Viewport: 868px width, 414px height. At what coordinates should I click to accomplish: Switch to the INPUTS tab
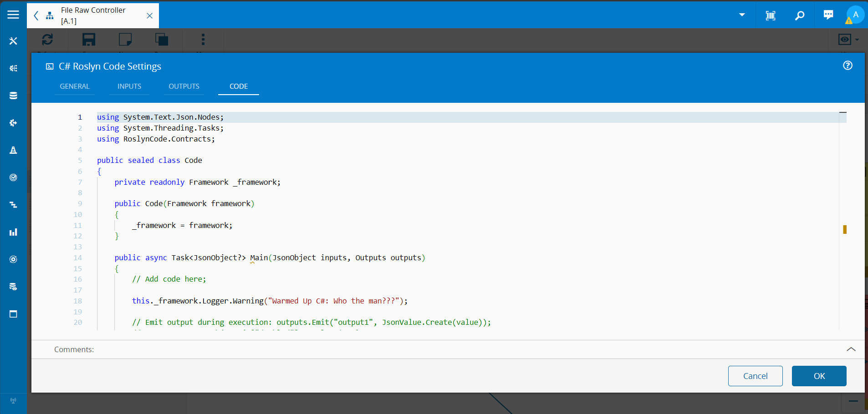129,86
